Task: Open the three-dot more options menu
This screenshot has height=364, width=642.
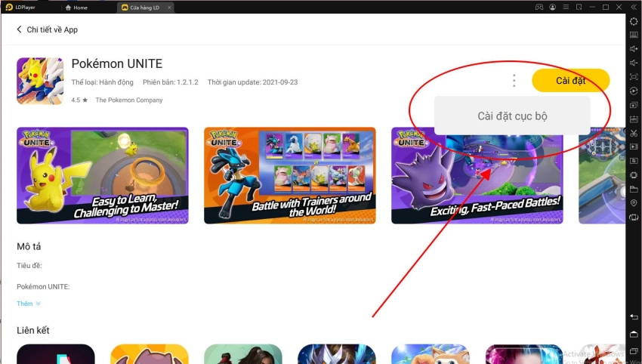Action: pyautogui.click(x=514, y=80)
